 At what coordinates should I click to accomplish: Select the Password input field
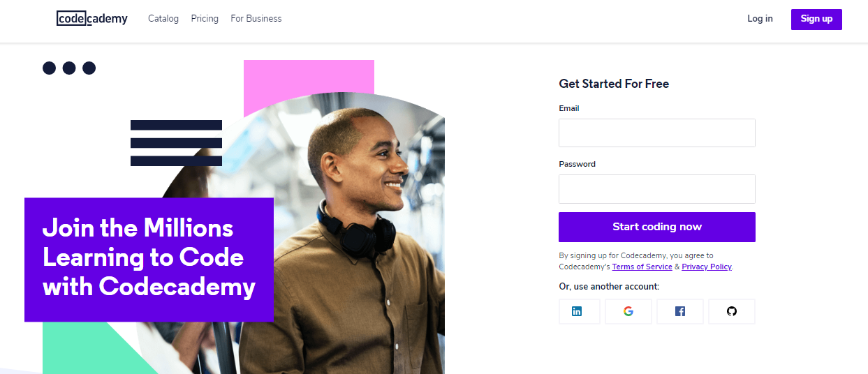[x=656, y=188]
